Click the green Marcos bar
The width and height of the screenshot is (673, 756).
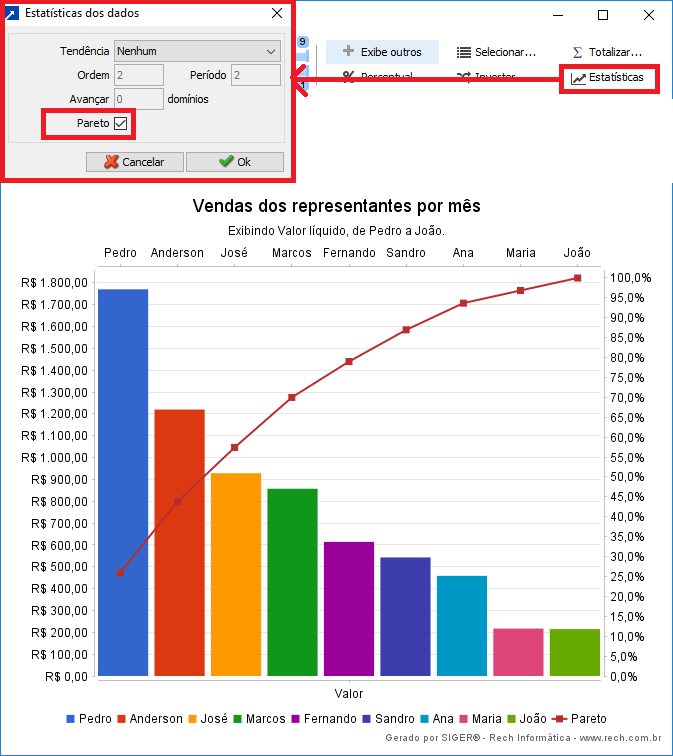click(x=292, y=582)
